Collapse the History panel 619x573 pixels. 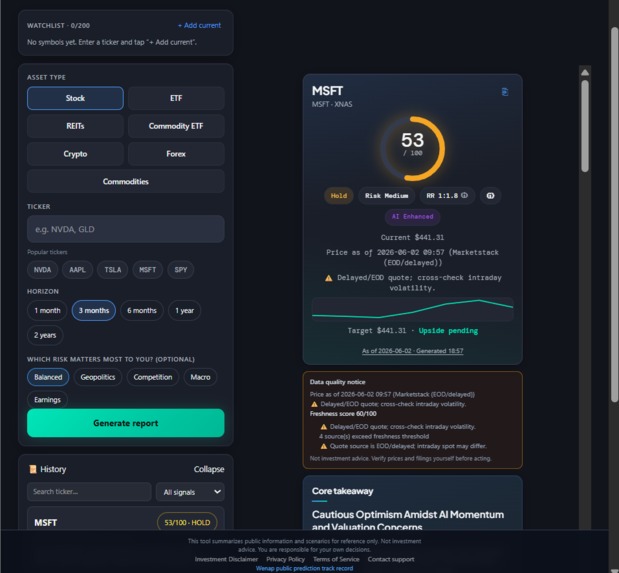(x=209, y=469)
